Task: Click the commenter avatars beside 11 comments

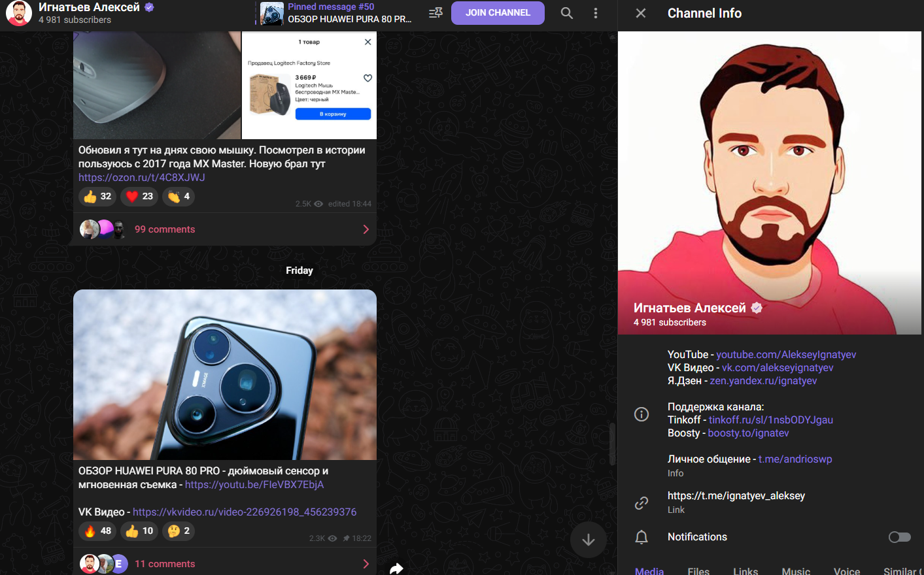Action: (103, 564)
